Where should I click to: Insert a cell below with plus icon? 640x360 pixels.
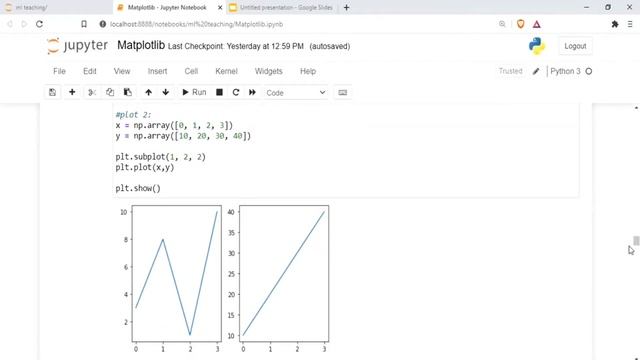(72, 92)
